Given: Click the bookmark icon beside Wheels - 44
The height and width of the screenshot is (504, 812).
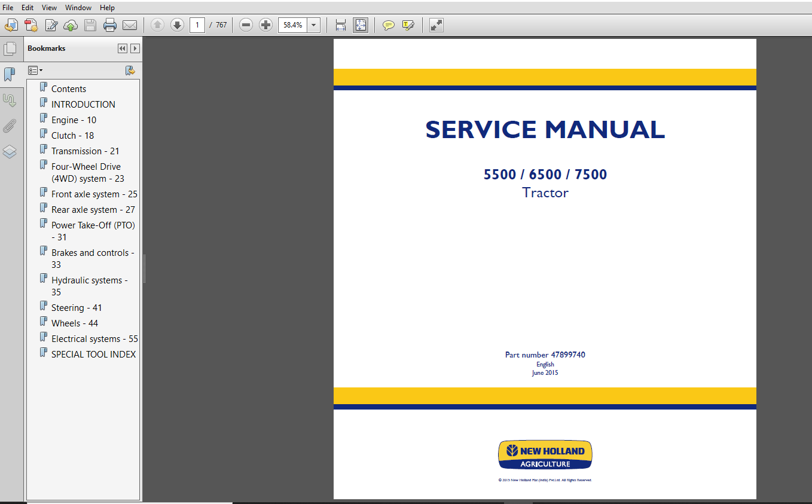Looking at the screenshot, I should (43, 322).
